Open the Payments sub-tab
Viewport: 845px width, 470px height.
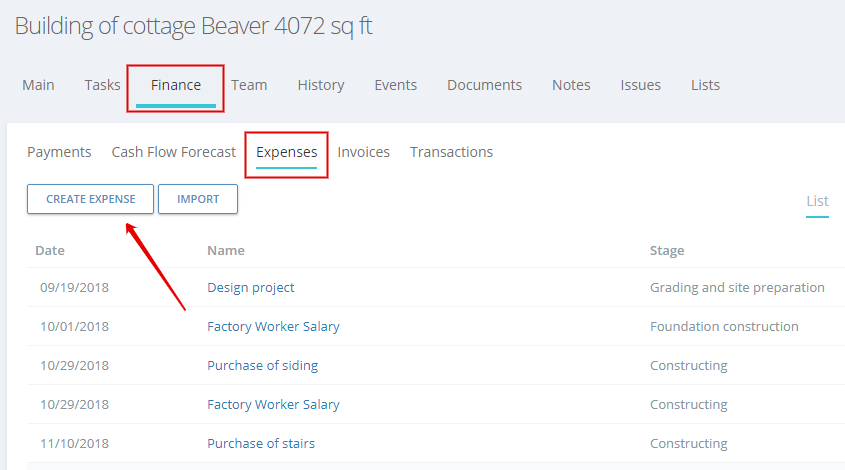[x=59, y=153]
